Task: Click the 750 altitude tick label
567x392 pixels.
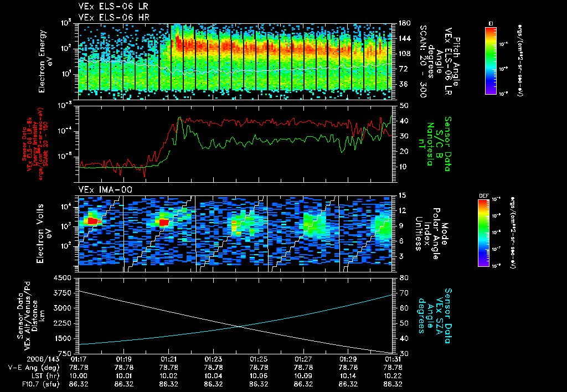Action: [64, 353]
